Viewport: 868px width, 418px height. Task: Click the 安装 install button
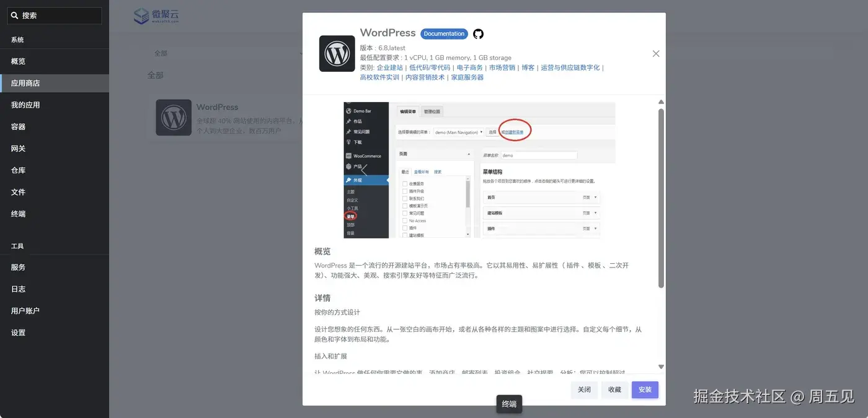645,390
